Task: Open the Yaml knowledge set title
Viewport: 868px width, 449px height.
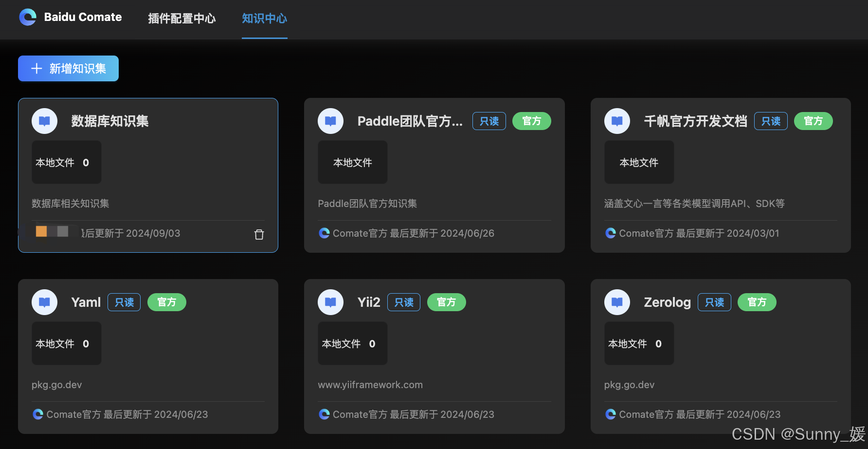Action: (86, 302)
